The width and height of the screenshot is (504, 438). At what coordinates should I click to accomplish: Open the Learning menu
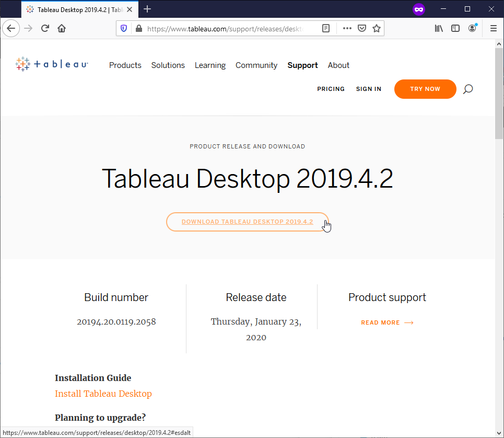pyautogui.click(x=210, y=65)
